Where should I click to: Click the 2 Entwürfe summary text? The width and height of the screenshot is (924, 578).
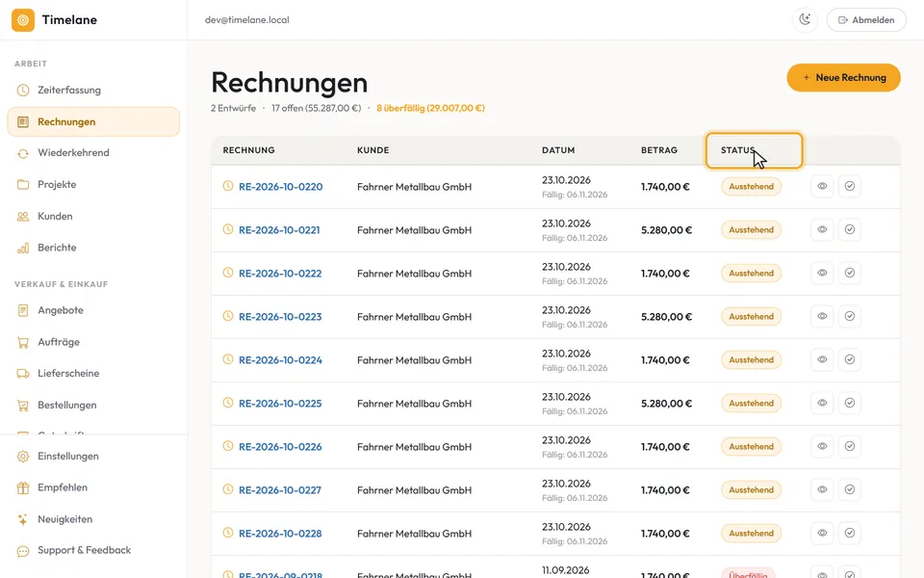[x=233, y=109]
